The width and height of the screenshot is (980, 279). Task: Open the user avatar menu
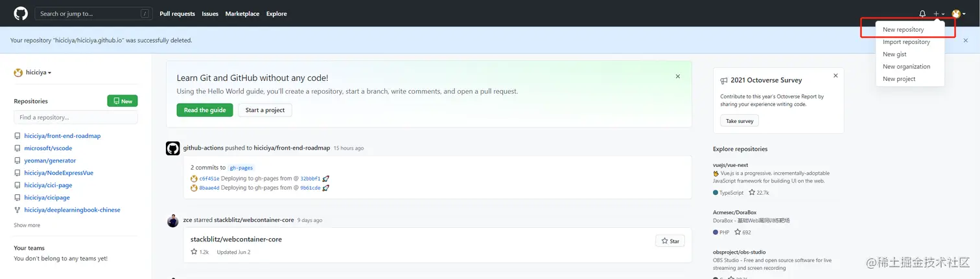coord(959,14)
